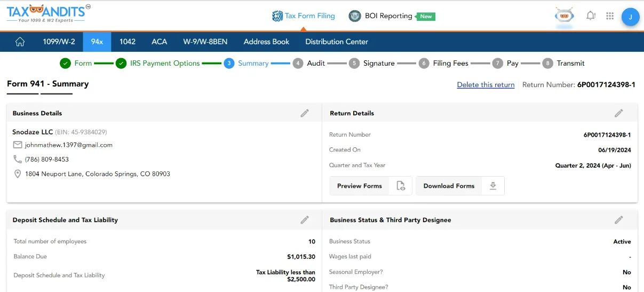This screenshot has height=292, width=644.
Task: Click the Form 941 - Summary heading
Action: 48,84
